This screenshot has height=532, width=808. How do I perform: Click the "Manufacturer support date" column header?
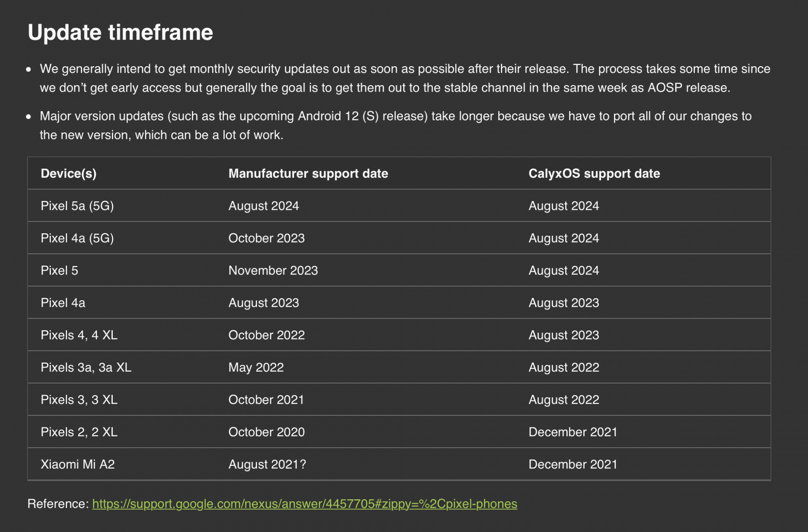coord(308,174)
